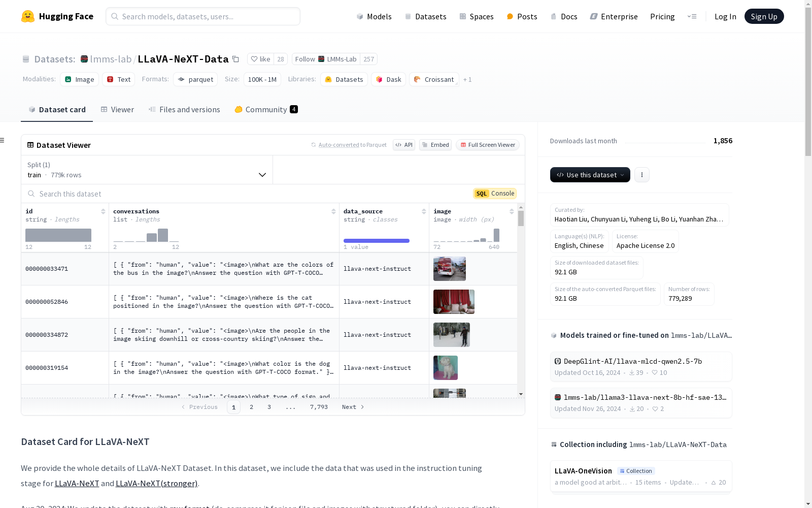Open the skiing image thumbnail
This screenshot has width=812, height=508.
click(452, 335)
